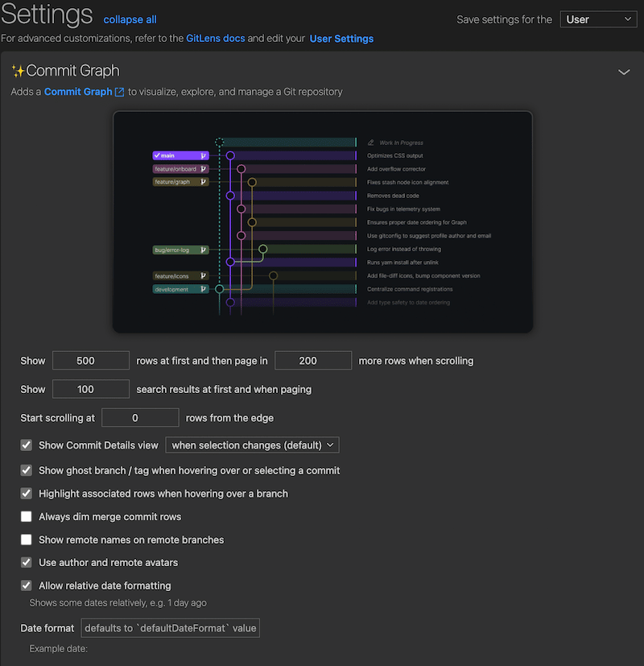The height and width of the screenshot is (666, 644).
Task: Toggle Show Commit Details view checkbox
Action: pyautogui.click(x=27, y=445)
